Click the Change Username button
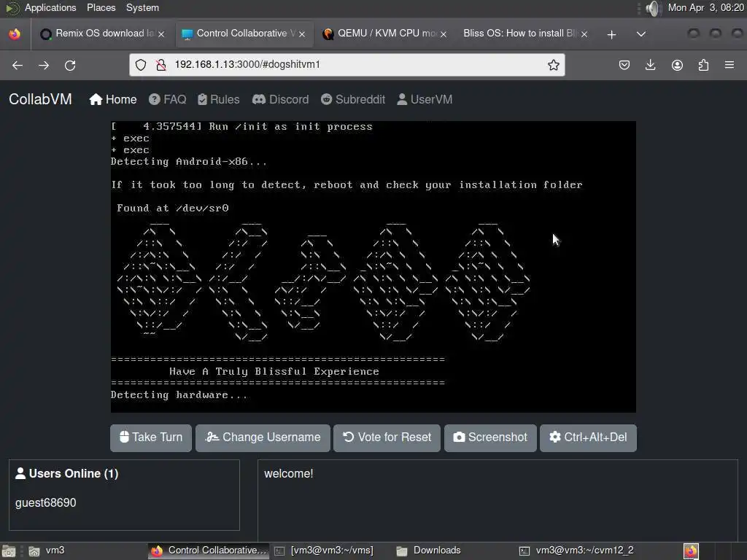 (x=263, y=437)
